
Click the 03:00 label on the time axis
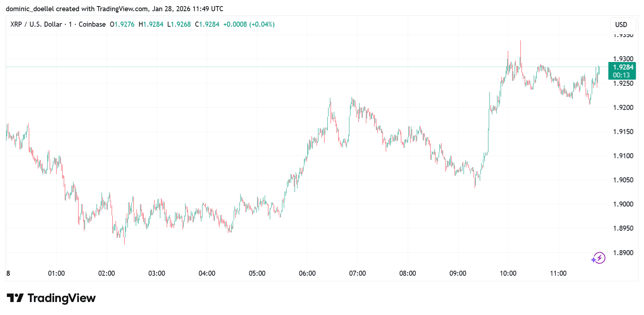tap(157, 273)
